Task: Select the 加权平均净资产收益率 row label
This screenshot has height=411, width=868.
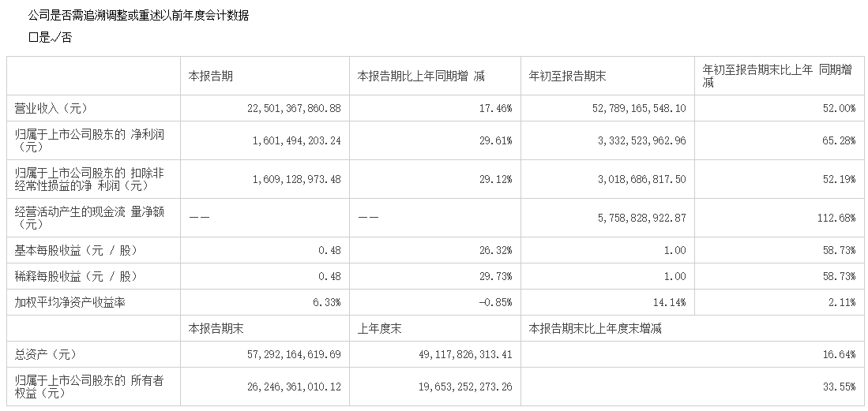Action: pyautogui.click(x=70, y=303)
